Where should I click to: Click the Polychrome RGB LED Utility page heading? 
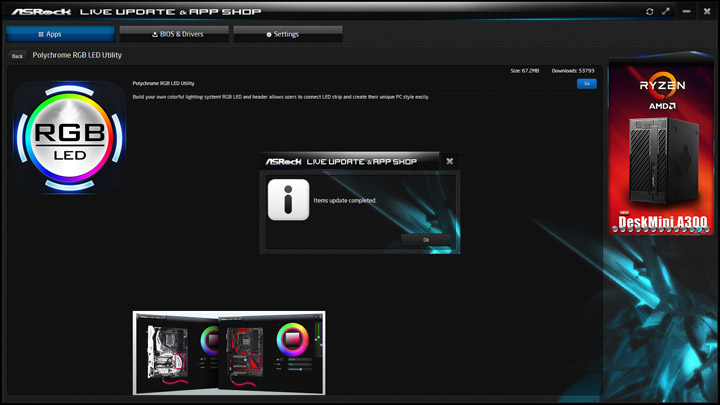(x=77, y=55)
